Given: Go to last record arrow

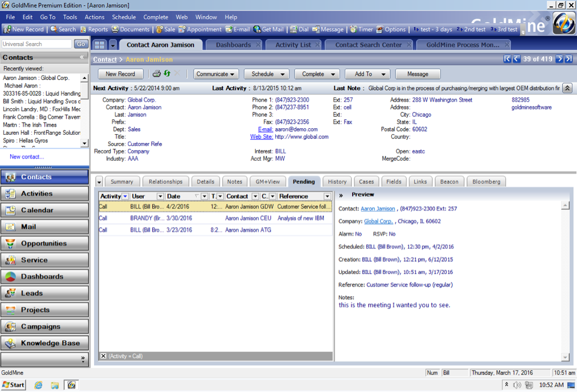Looking at the screenshot, I should (569, 59).
